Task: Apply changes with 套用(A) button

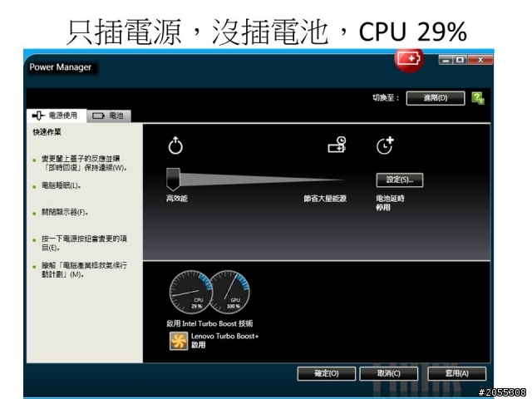Action: (456, 373)
